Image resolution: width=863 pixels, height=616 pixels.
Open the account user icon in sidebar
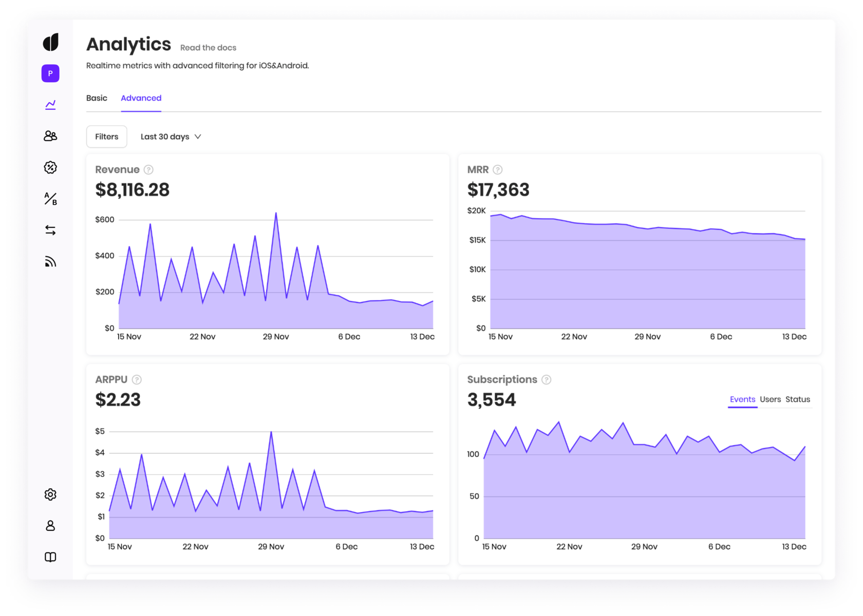(x=50, y=526)
